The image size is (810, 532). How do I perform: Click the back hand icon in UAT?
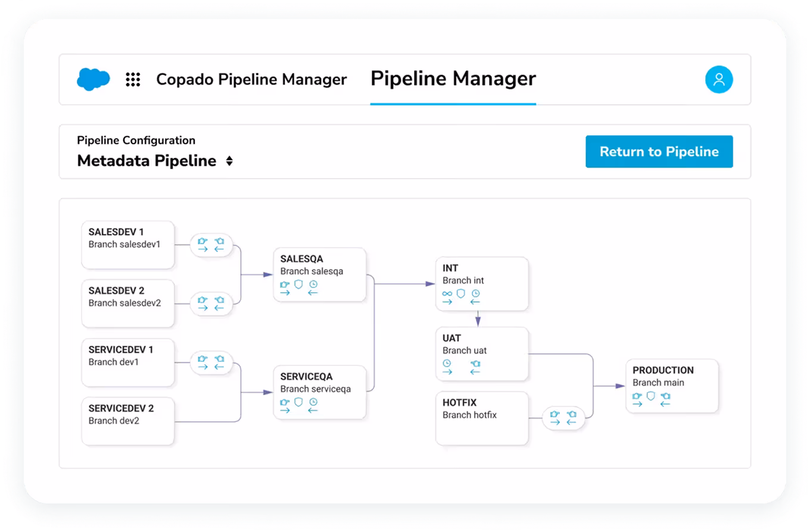click(x=475, y=364)
